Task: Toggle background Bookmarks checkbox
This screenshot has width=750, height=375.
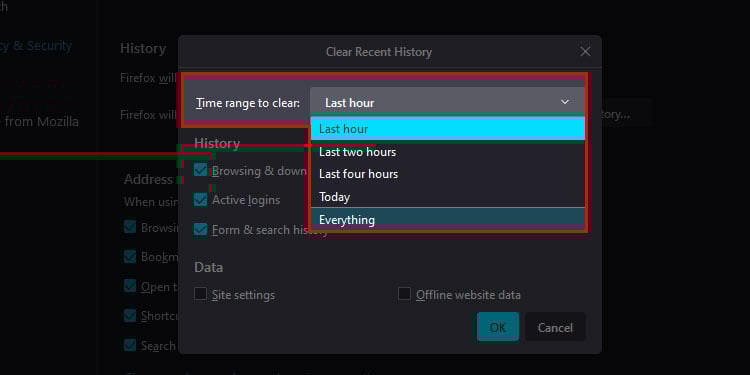Action: 130,256
